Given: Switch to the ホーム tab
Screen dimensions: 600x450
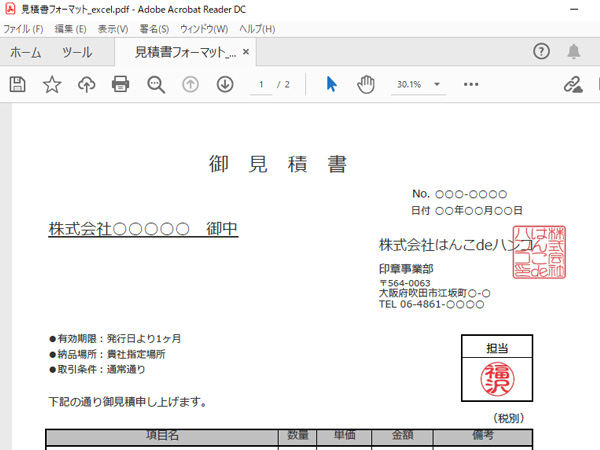Looking at the screenshot, I should pos(25,52).
